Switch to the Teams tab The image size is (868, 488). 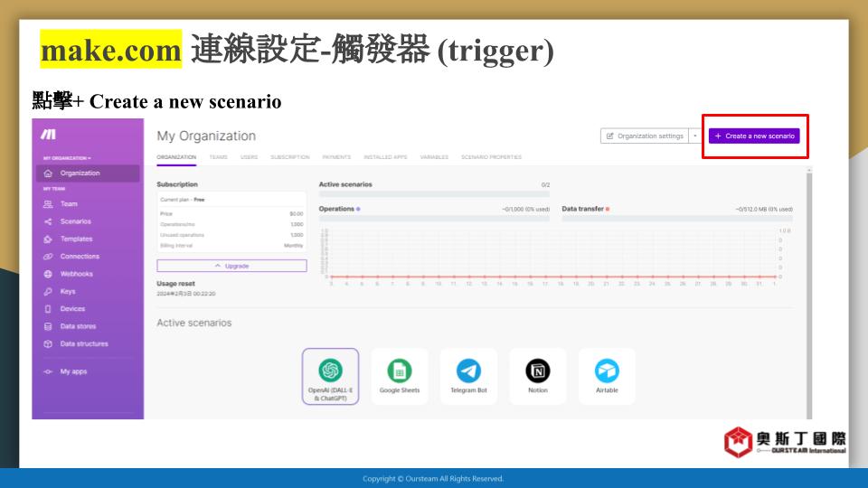coord(218,157)
